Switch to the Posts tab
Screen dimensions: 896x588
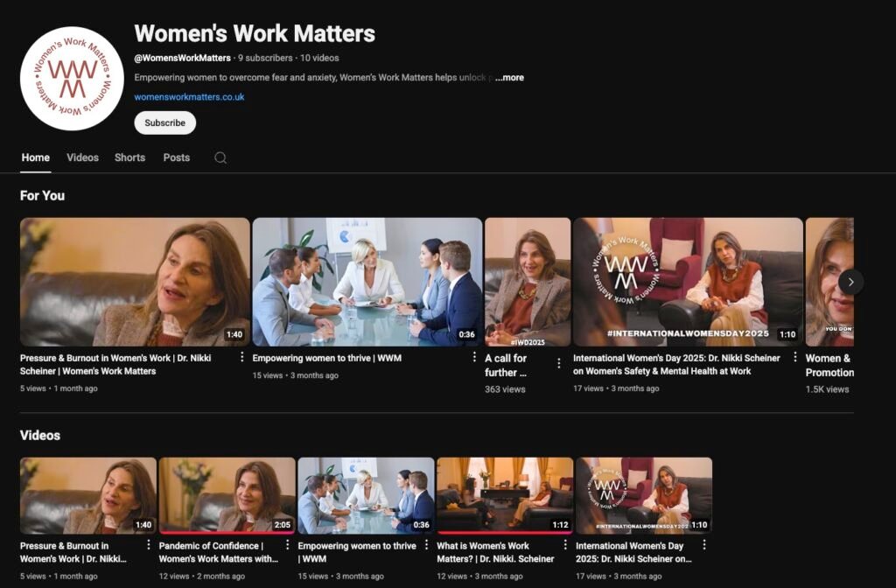pyautogui.click(x=177, y=157)
